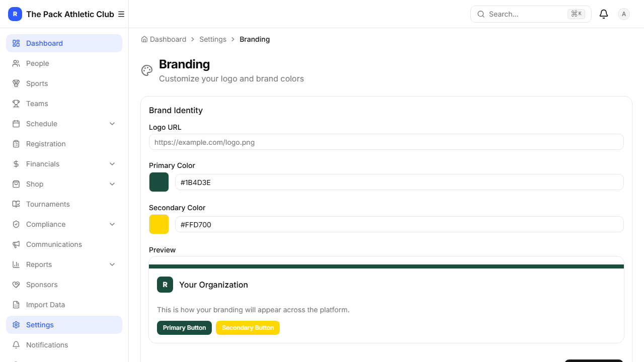The height and width of the screenshot is (362, 644).
Task: Open Communications in the sidebar
Action: point(64,244)
